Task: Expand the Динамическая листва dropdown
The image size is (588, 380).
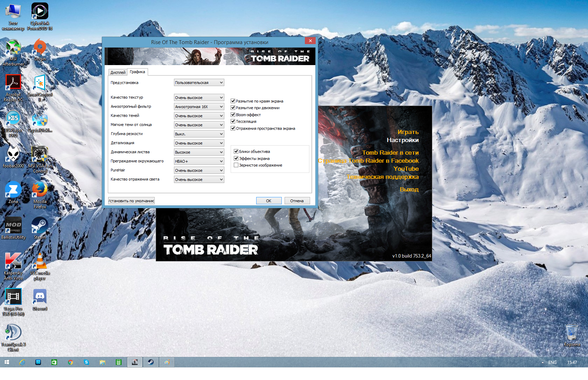Action: pos(199,152)
